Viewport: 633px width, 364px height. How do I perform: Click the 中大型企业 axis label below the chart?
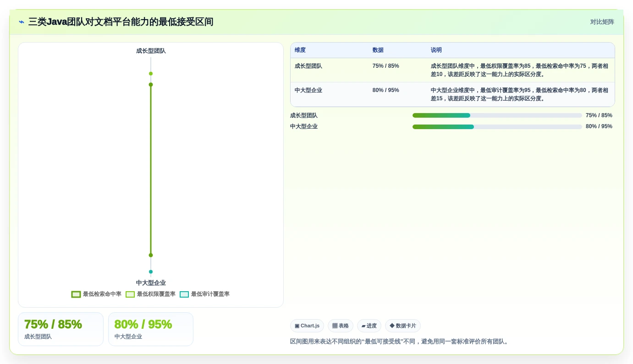(x=151, y=283)
